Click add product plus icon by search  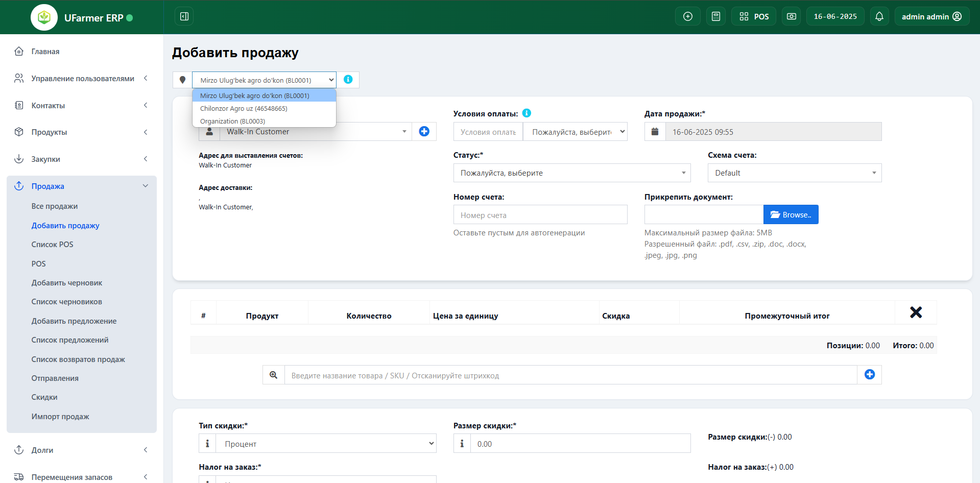pyautogui.click(x=869, y=375)
